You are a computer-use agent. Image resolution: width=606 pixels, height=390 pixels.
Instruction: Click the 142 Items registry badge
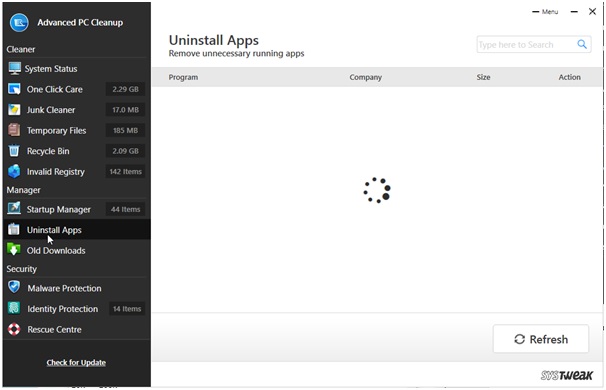click(x=125, y=171)
